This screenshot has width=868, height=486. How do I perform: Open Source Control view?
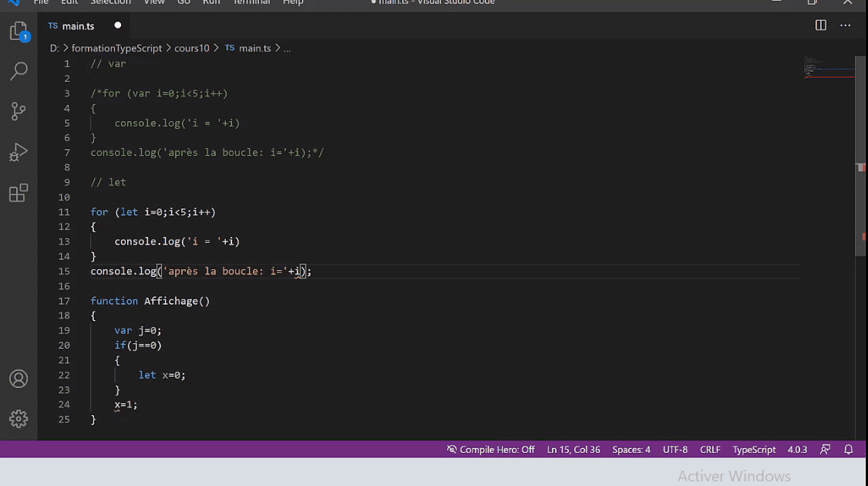pos(19,111)
